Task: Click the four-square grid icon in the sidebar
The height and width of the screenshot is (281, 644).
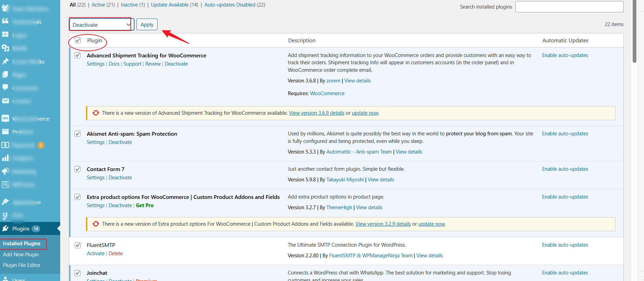Action: (x=5, y=34)
